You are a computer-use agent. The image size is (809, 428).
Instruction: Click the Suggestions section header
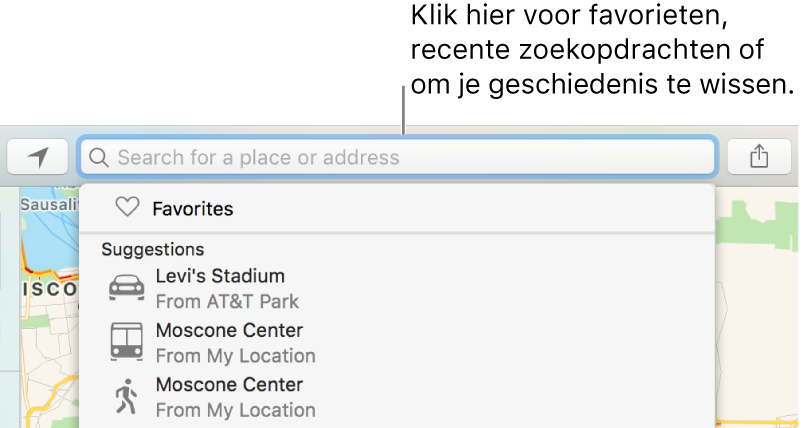click(153, 250)
